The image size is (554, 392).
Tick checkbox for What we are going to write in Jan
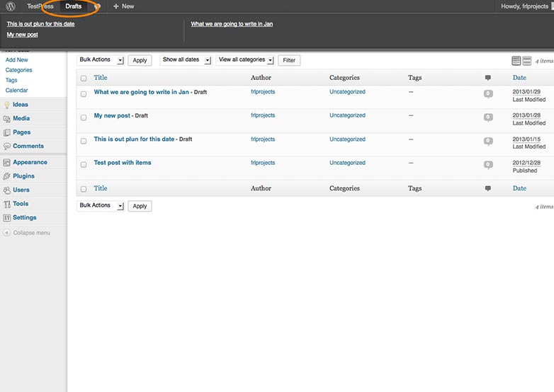(84, 94)
